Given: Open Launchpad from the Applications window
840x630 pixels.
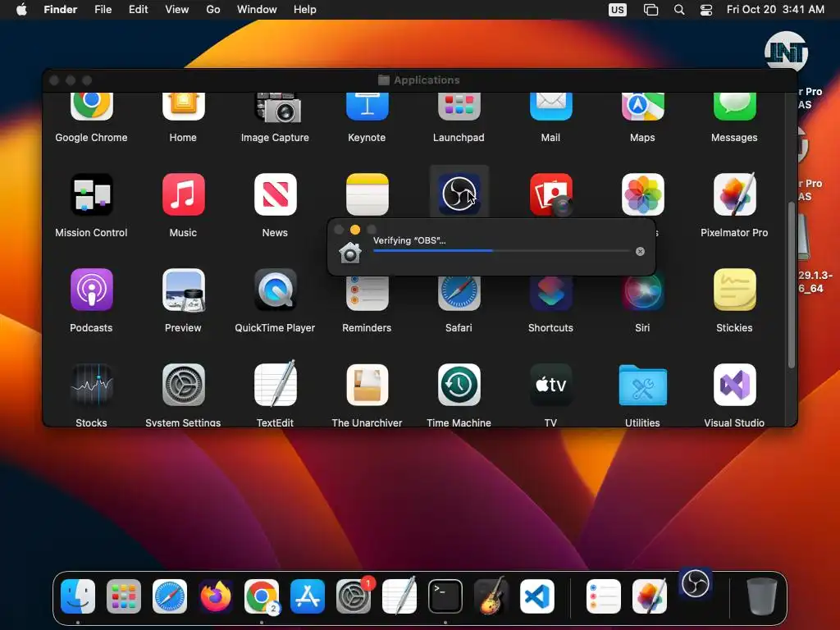Looking at the screenshot, I should (x=459, y=106).
